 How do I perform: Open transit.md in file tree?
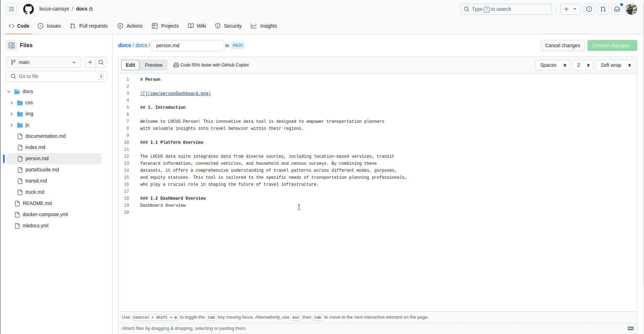(36, 181)
